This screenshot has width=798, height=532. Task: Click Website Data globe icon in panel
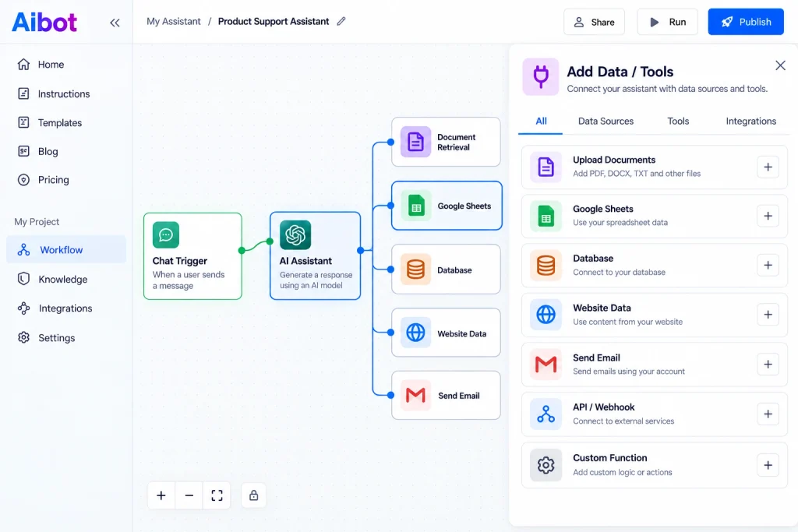tap(546, 315)
